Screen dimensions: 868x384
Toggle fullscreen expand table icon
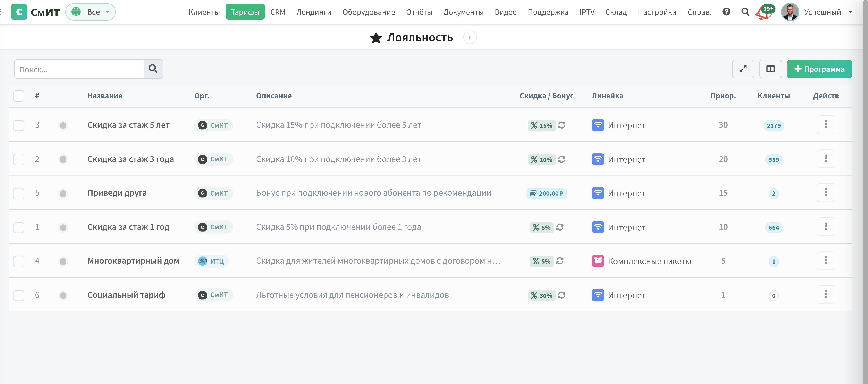click(743, 69)
